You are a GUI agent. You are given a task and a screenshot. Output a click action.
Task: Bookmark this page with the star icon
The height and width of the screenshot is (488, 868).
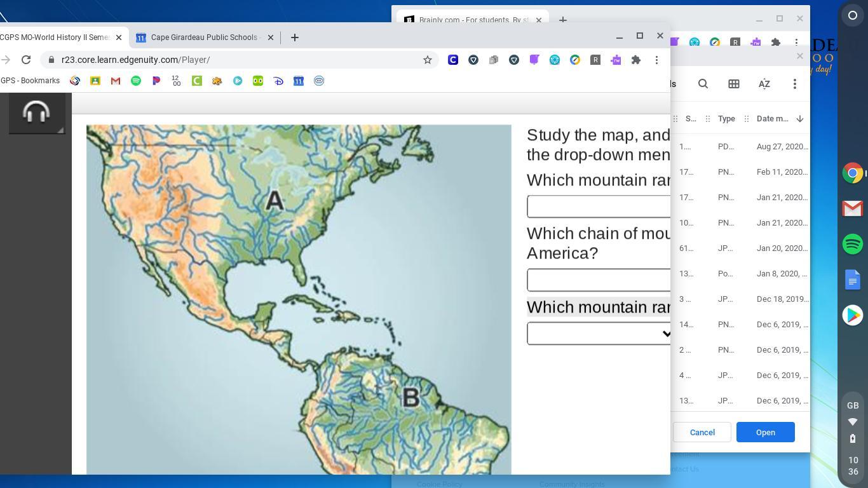coord(428,60)
